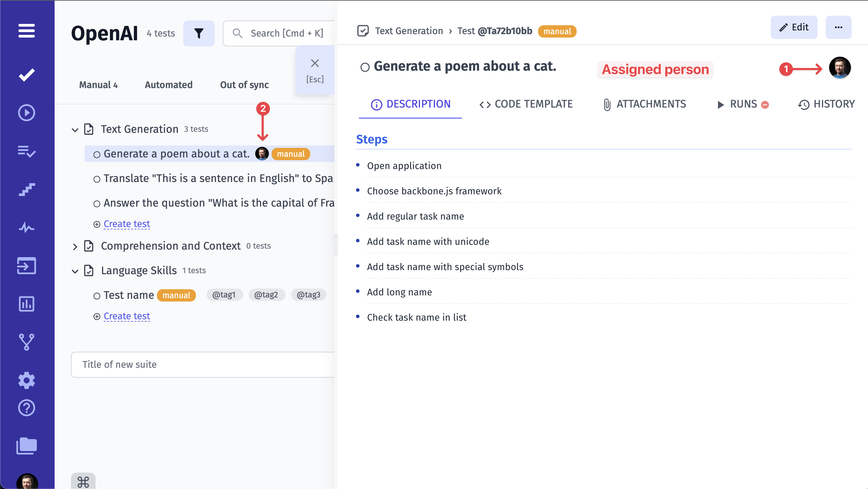Image resolution: width=868 pixels, height=489 pixels.
Task: Open the Automated tests tab
Action: pyautogui.click(x=169, y=85)
